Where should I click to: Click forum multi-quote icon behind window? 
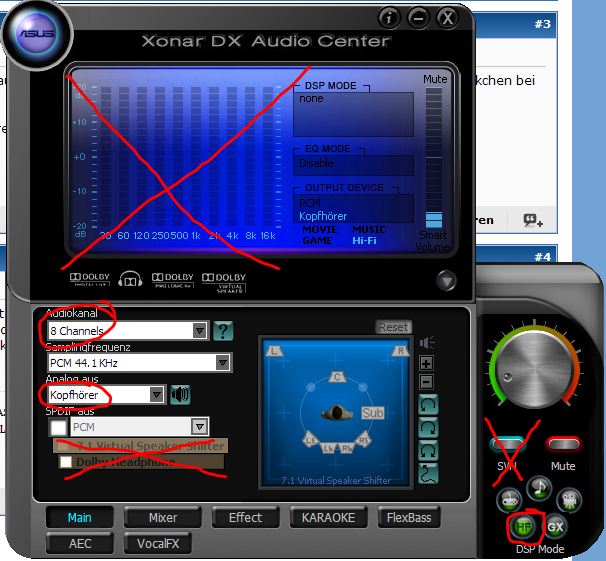pyautogui.click(x=533, y=221)
